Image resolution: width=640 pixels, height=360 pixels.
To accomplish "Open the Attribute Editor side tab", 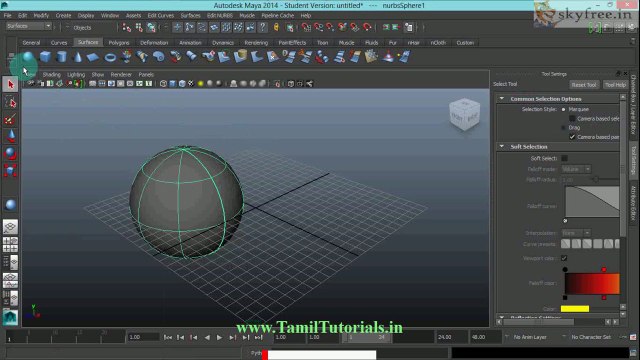I will [633, 204].
